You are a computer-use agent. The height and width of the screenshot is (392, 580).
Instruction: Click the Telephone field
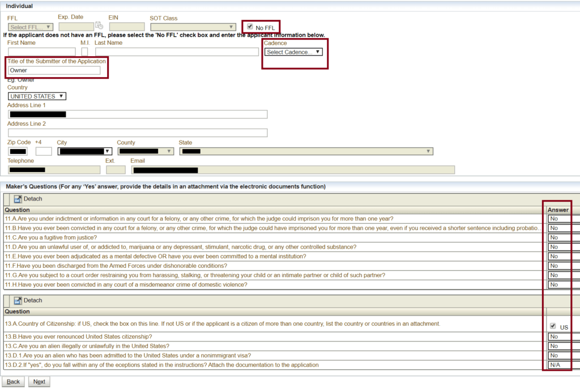pyautogui.click(x=54, y=170)
